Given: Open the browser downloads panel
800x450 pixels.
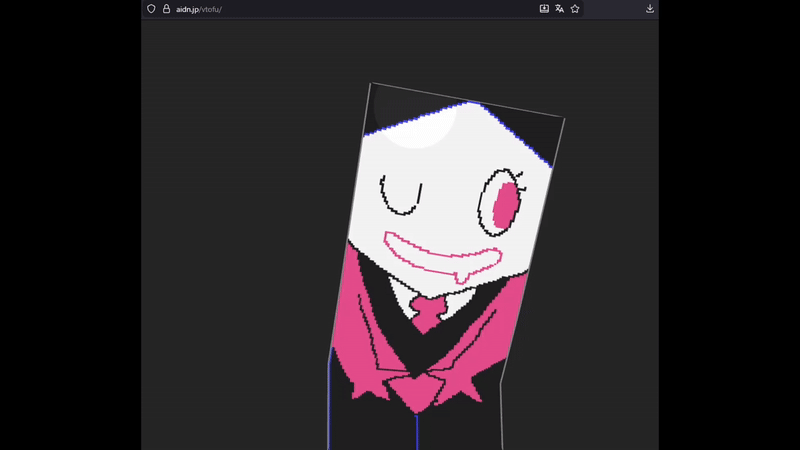Looking at the screenshot, I should pyautogui.click(x=649, y=9).
